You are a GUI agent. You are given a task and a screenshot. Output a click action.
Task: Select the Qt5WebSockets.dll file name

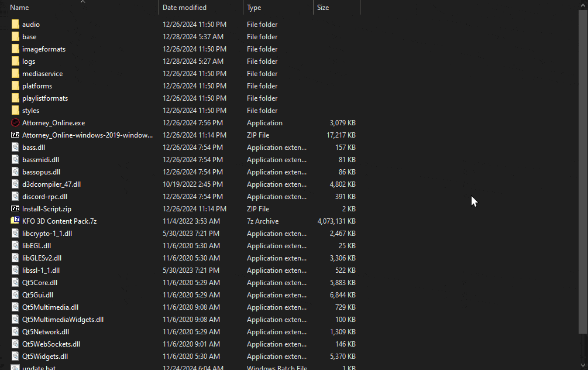pos(51,344)
